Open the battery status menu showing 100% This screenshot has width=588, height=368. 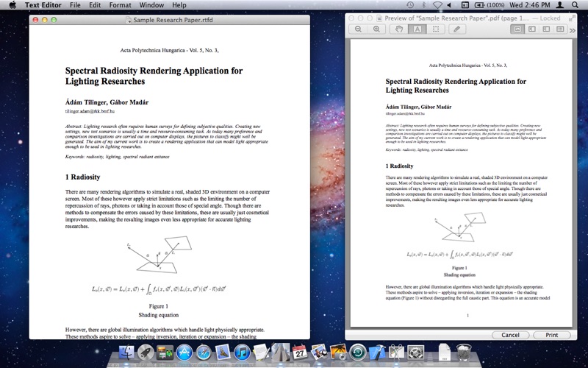[489, 5]
